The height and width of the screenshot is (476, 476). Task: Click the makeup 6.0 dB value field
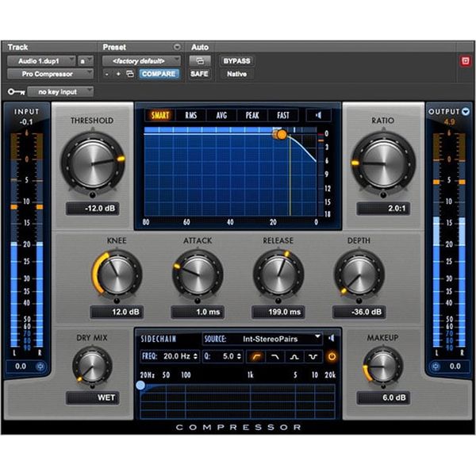coord(383,397)
